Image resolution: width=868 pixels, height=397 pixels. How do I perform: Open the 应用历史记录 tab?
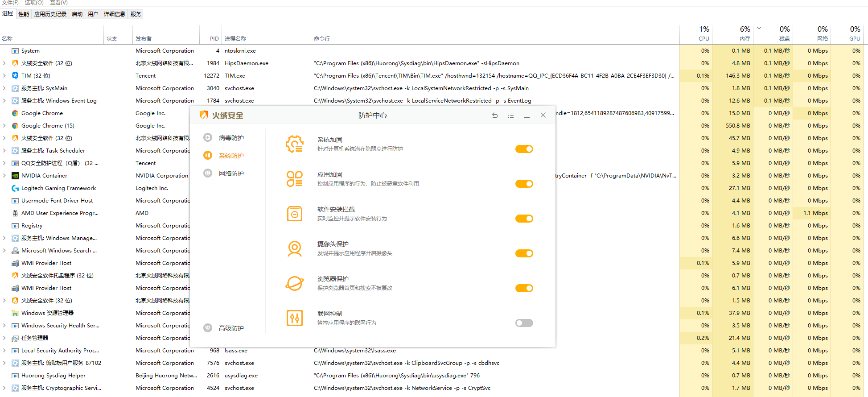pos(50,14)
